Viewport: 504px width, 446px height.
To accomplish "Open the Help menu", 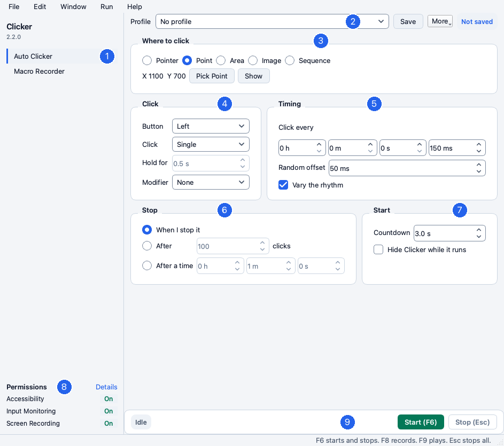I will pyautogui.click(x=134, y=6).
